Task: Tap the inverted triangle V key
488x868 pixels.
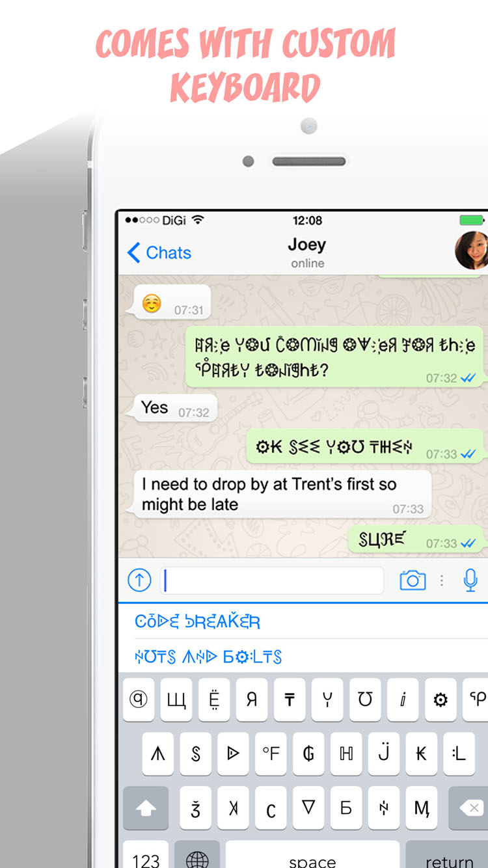Action: click(308, 807)
